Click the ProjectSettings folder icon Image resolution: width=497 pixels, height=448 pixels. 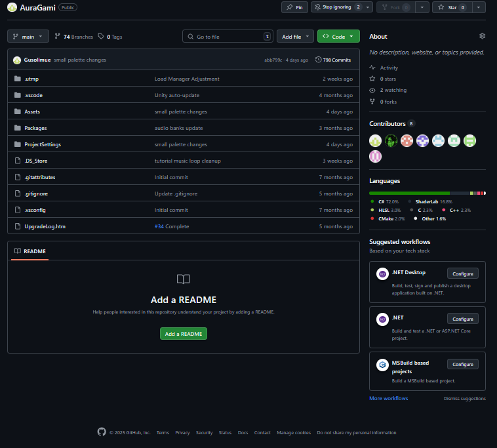tap(18, 144)
